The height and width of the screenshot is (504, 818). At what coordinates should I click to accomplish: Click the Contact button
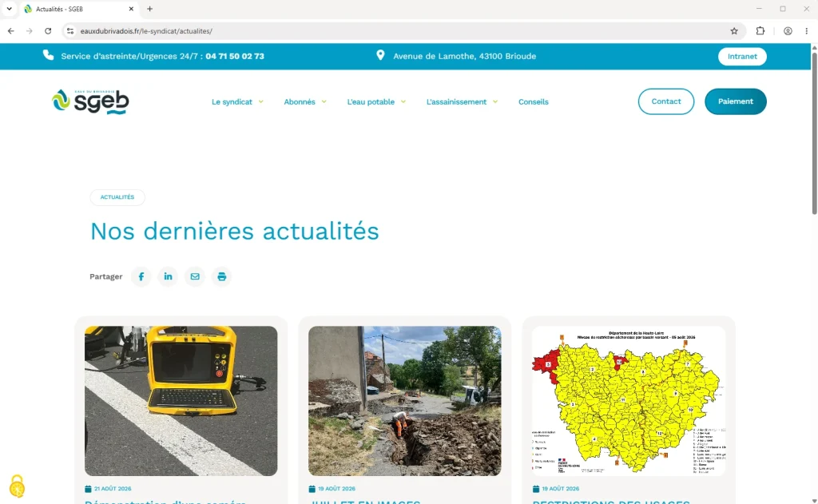click(666, 101)
